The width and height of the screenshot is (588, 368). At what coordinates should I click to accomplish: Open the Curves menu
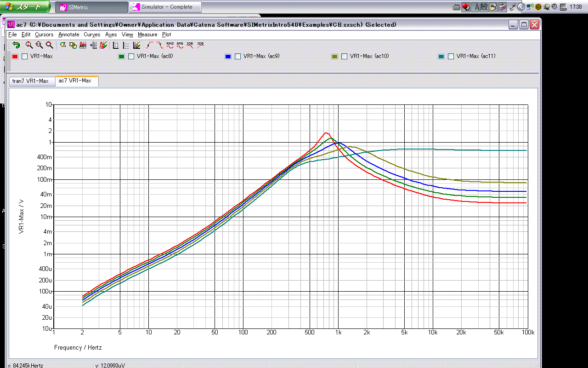coord(92,34)
